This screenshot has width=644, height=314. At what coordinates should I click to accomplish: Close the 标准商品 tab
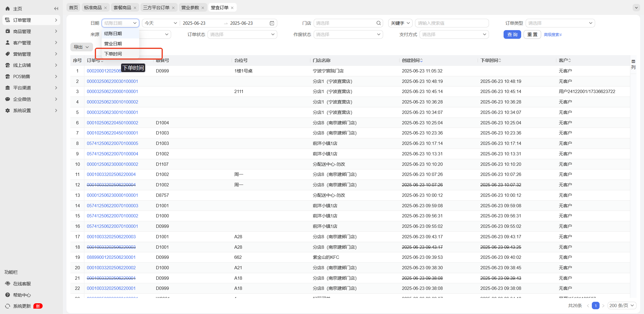click(x=106, y=8)
